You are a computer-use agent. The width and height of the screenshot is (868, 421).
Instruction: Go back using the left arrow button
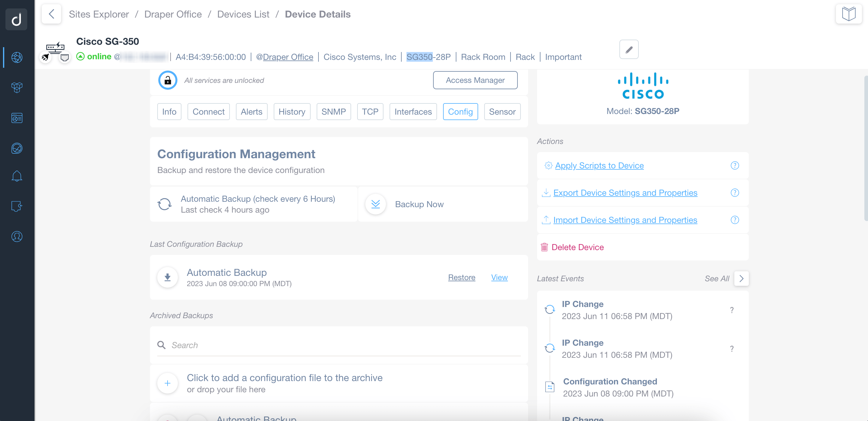[x=51, y=14]
